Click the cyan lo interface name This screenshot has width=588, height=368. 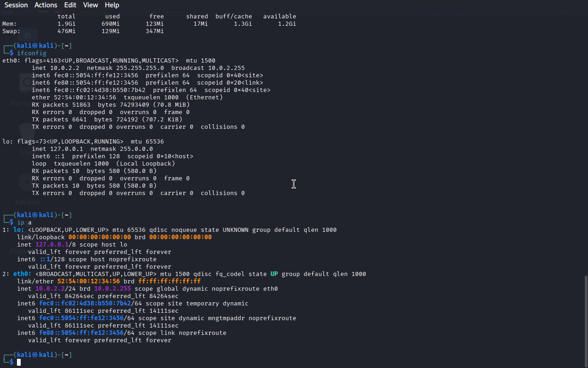click(x=18, y=230)
